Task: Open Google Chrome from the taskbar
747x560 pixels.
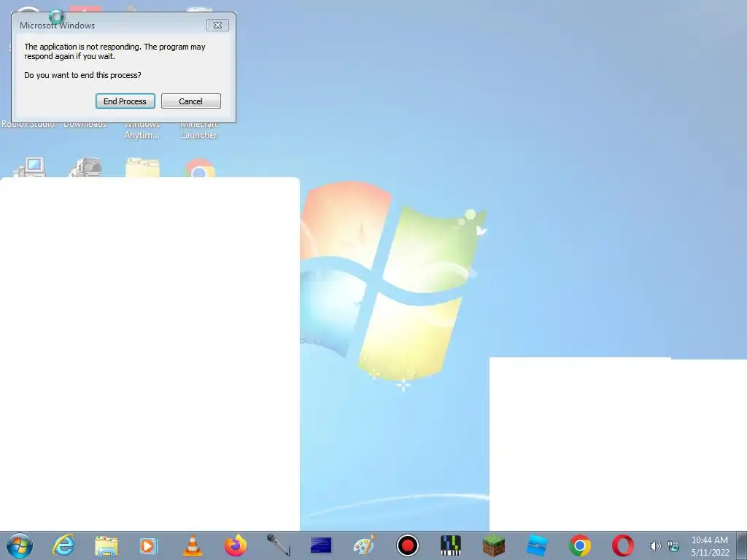Action: (x=580, y=545)
